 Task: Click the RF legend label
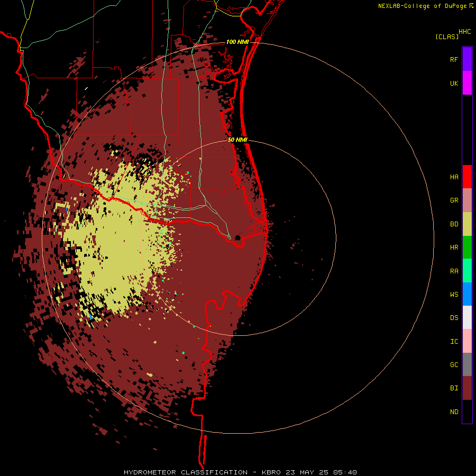[454, 60]
